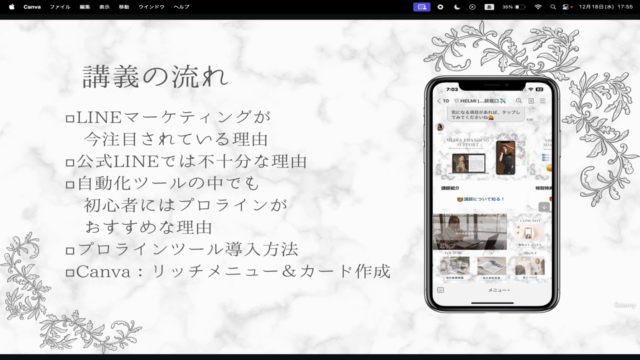Tap the Community rich menu tile
640x360 pixels.
[x=530, y=233]
